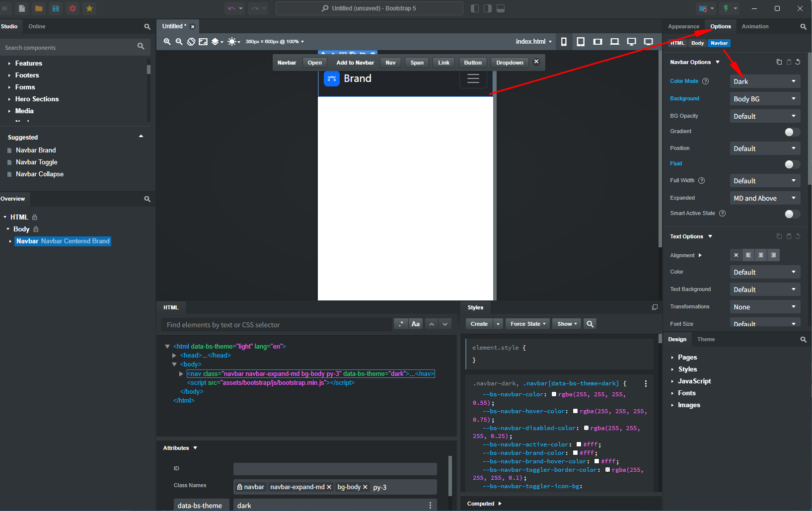
Task: Rotate the stage orientation
Action: point(191,42)
